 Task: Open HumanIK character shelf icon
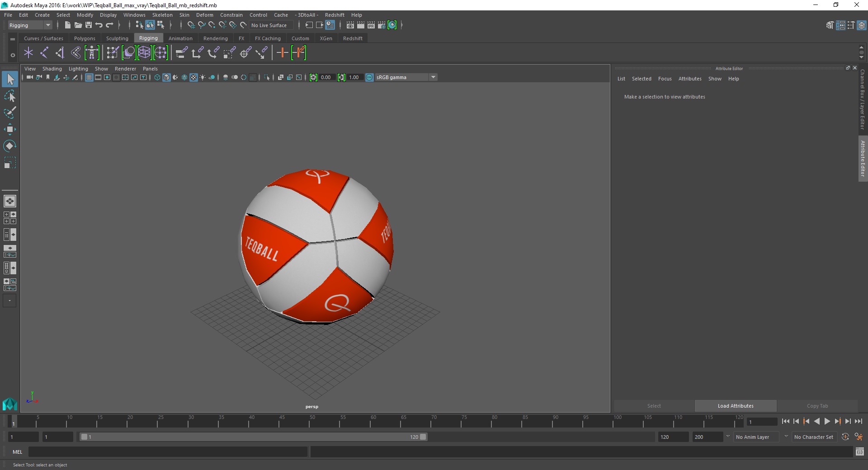(x=92, y=53)
